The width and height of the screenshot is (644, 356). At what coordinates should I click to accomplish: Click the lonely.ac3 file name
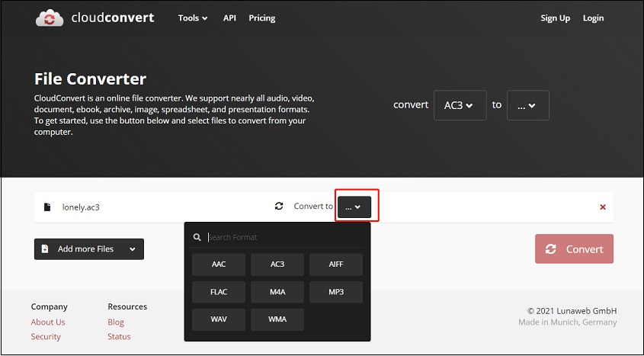click(x=81, y=207)
